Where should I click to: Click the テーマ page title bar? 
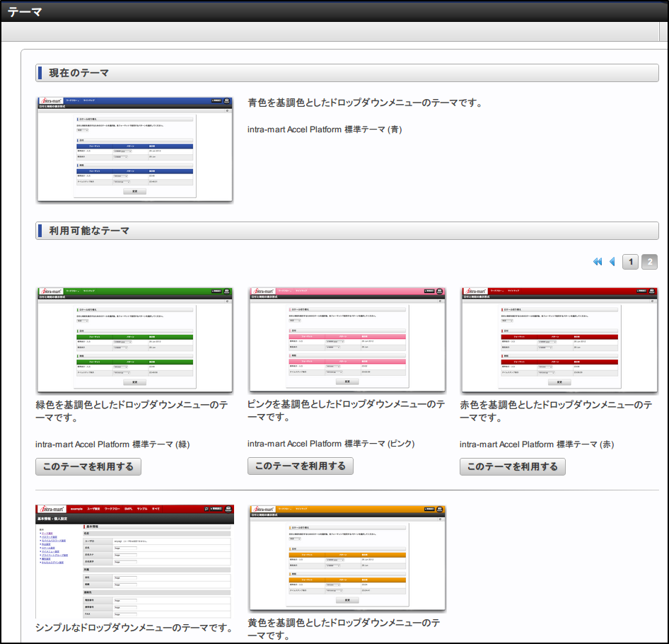pos(334,11)
